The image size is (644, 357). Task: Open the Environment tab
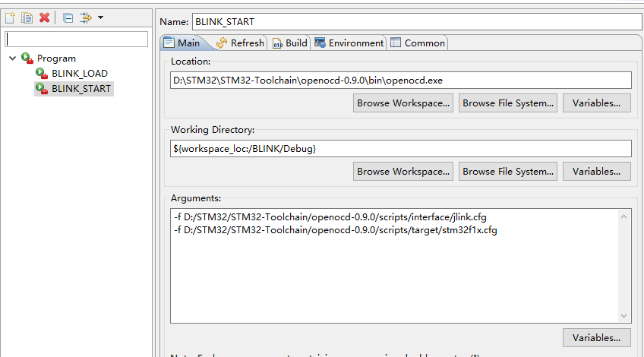pyautogui.click(x=349, y=43)
